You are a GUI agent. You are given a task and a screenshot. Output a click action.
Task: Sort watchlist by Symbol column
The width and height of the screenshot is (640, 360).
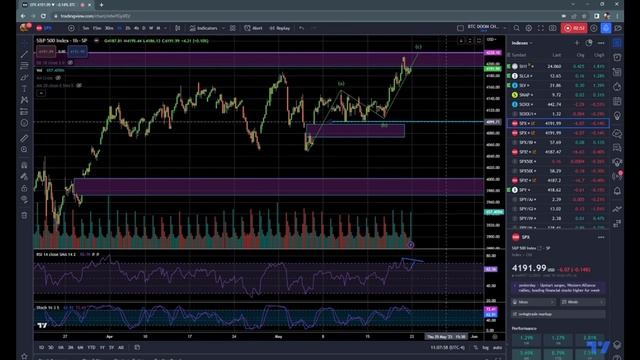tap(519, 55)
